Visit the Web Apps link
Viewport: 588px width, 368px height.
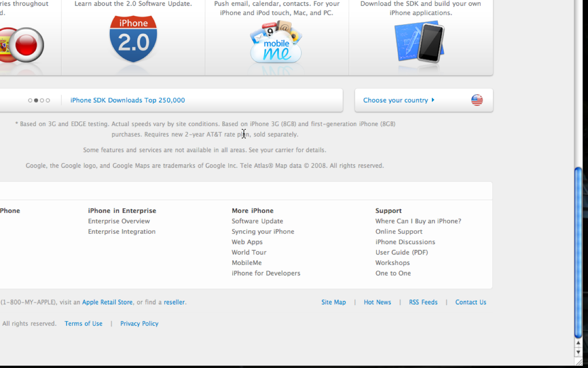click(247, 242)
